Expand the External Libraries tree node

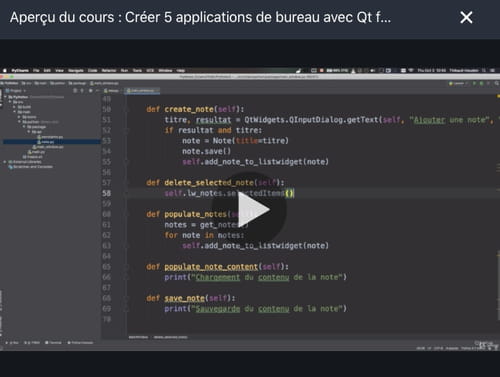pos(5,162)
